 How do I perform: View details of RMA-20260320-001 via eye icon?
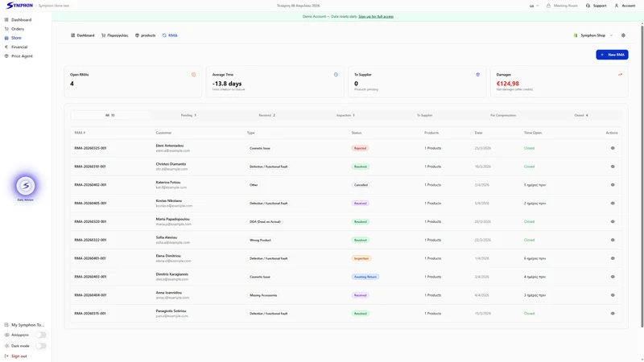[613, 222]
